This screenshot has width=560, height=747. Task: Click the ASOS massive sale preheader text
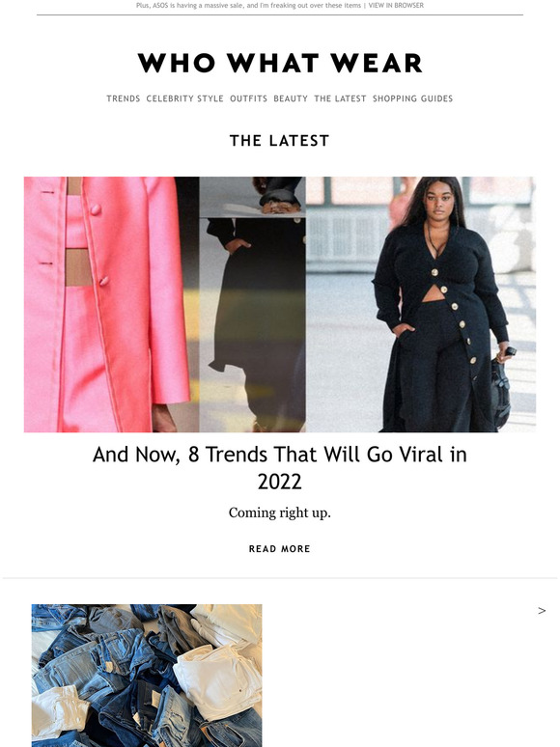[x=248, y=5]
